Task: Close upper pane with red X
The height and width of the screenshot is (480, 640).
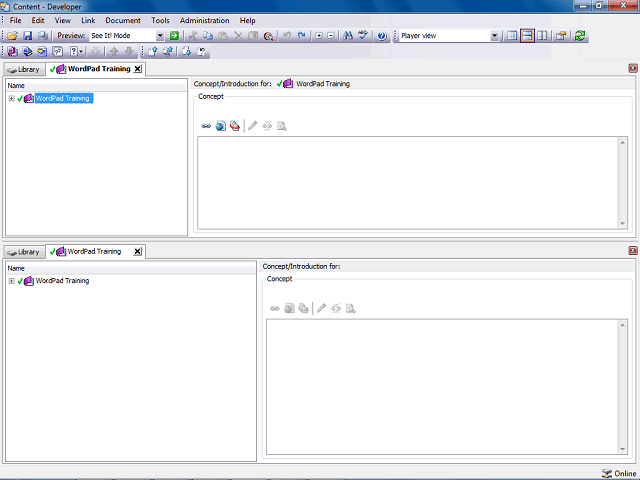Action: [633, 68]
